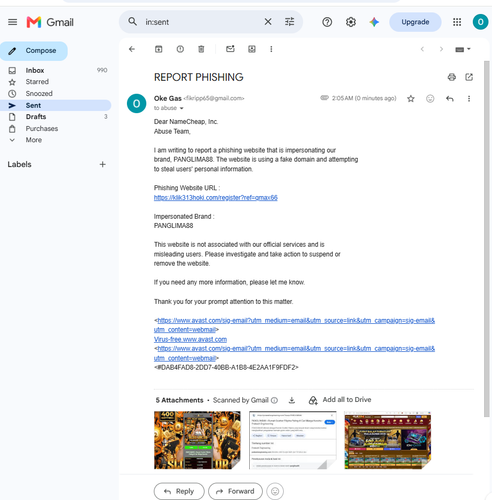Click the Forward button

coord(235,491)
